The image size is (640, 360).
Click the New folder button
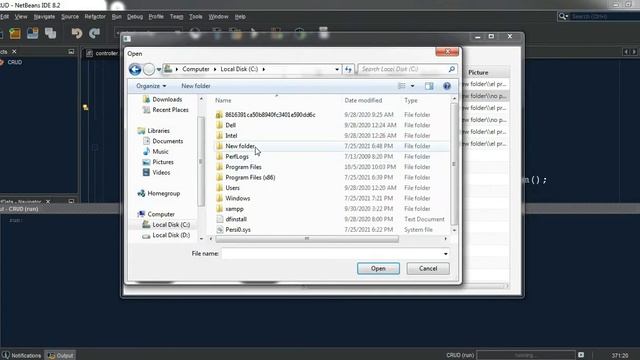tap(196, 86)
